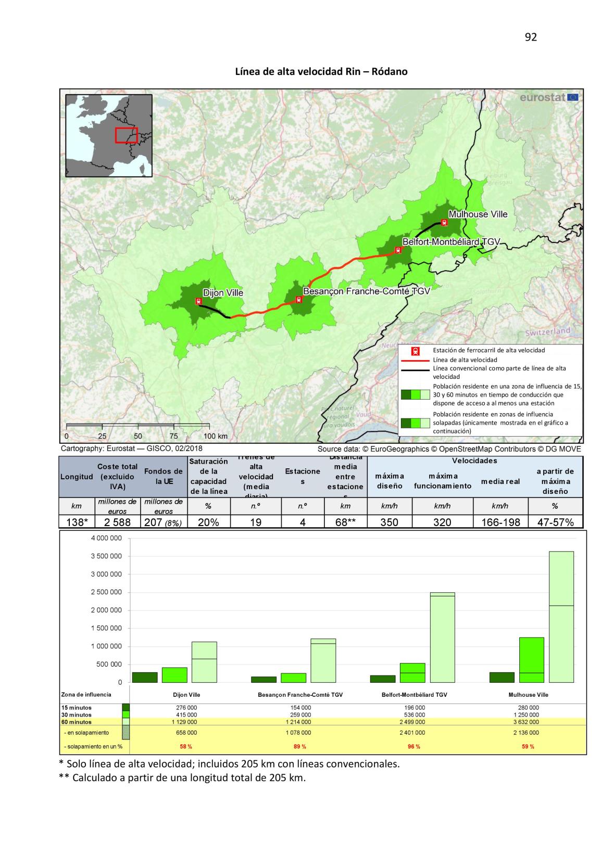
Task: Click the map scale bar at 100 km
Action: (x=209, y=427)
